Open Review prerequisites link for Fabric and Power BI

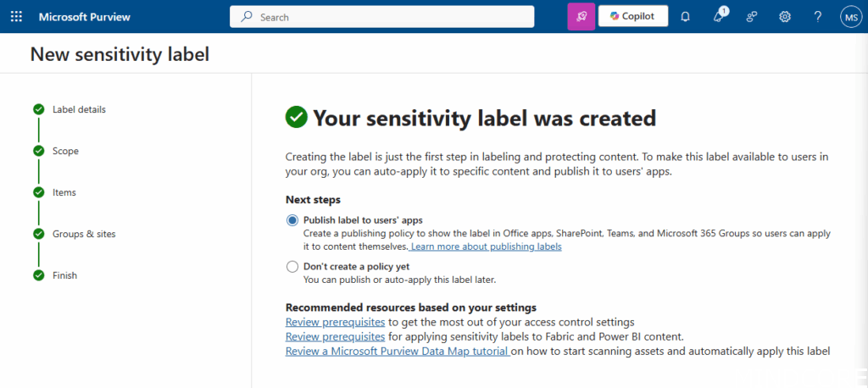tap(336, 336)
